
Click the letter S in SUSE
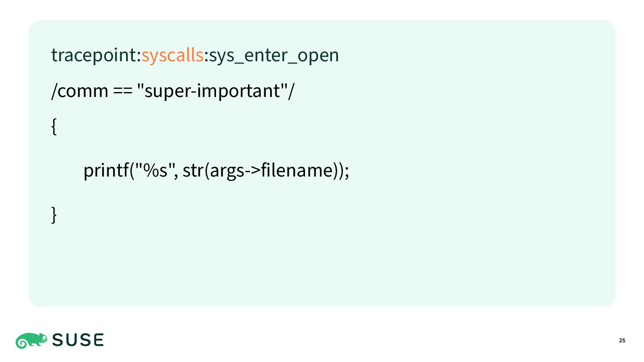[58, 341]
